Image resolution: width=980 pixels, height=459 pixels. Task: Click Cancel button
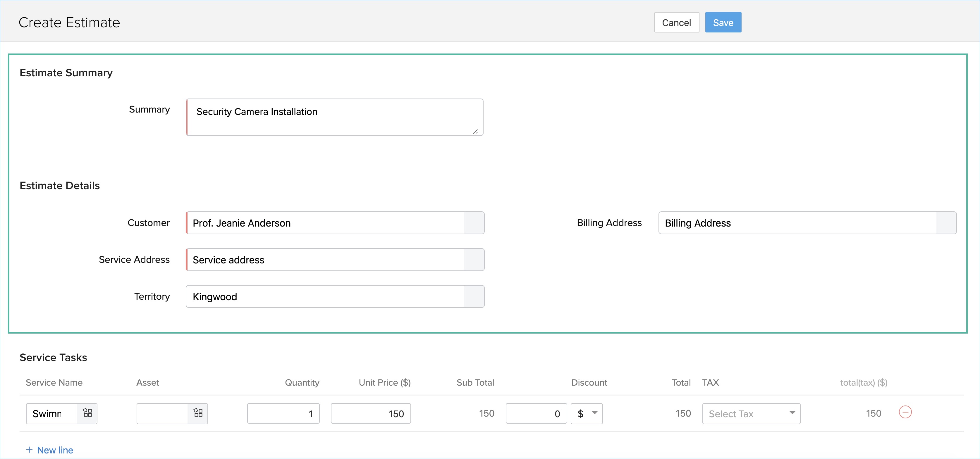coord(676,23)
